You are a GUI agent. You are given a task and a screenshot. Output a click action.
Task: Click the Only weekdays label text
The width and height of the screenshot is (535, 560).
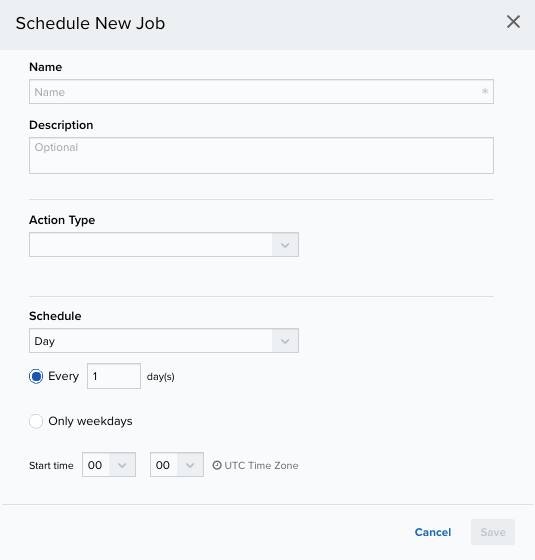coord(90,421)
